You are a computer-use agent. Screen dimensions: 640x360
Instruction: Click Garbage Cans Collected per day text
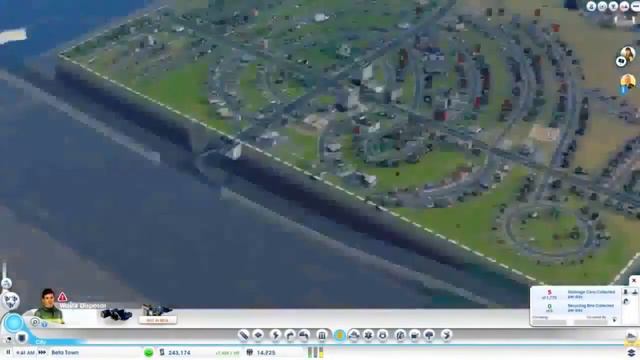(591, 294)
